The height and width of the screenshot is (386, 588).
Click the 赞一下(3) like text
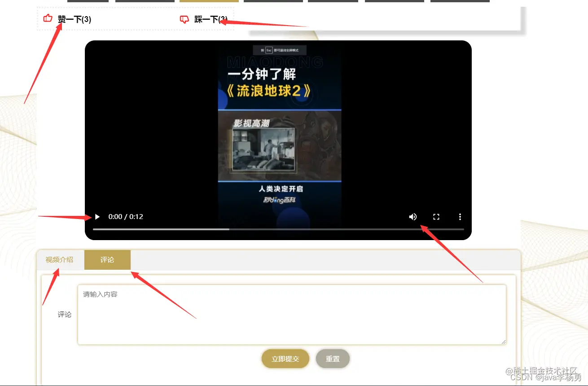pyautogui.click(x=75, y=19)
